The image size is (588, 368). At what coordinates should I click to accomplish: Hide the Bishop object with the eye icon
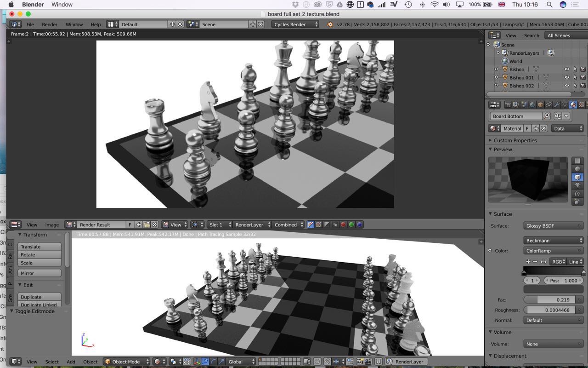click(566, 69)
